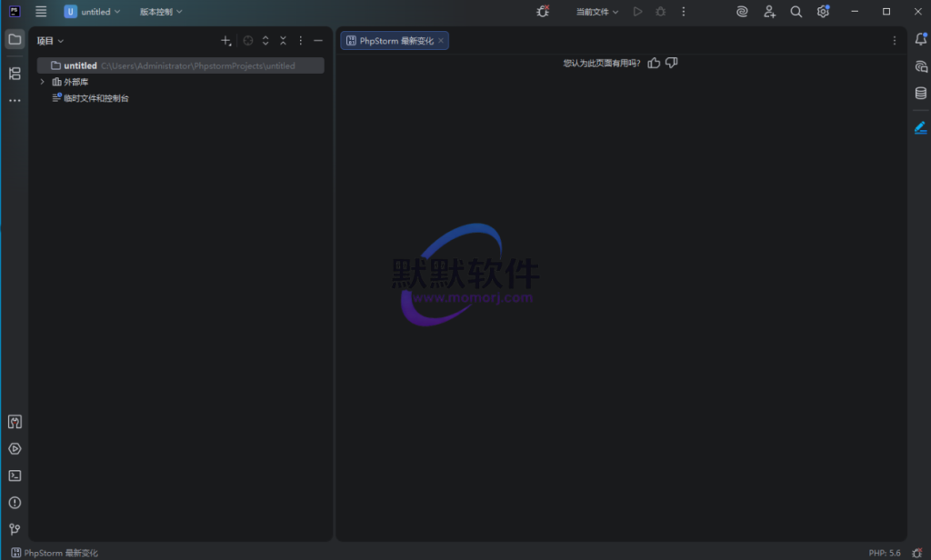Viewport: 931px width, 560px height.
Task: Open the main hamburger menu
Action: click(41, 11)
